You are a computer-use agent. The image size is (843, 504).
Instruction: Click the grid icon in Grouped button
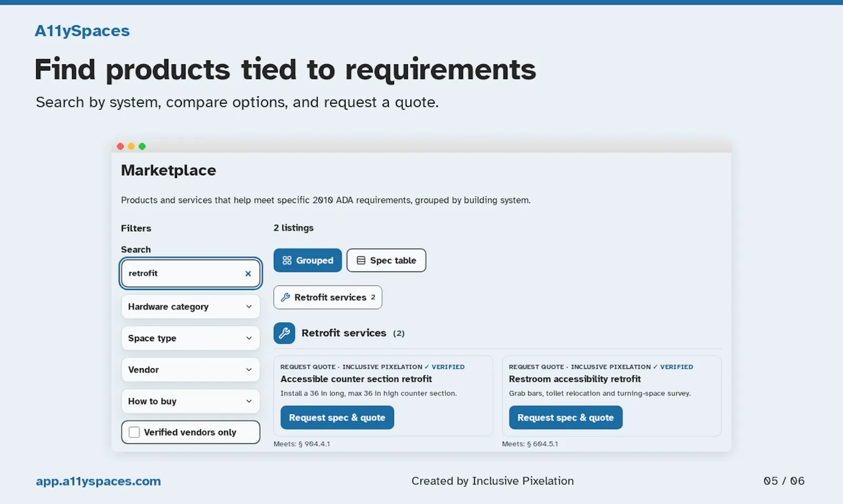click(287, 260)
